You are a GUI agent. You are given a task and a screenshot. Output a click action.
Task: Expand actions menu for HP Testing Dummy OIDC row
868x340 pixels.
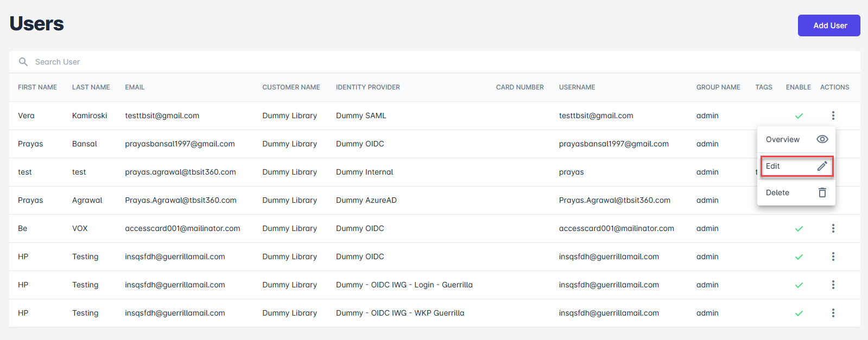click(833, 256)
